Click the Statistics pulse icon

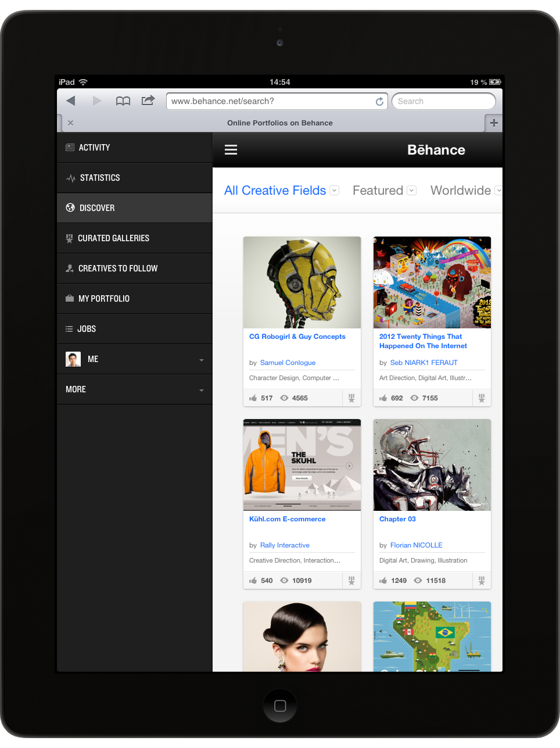(70, 178)
